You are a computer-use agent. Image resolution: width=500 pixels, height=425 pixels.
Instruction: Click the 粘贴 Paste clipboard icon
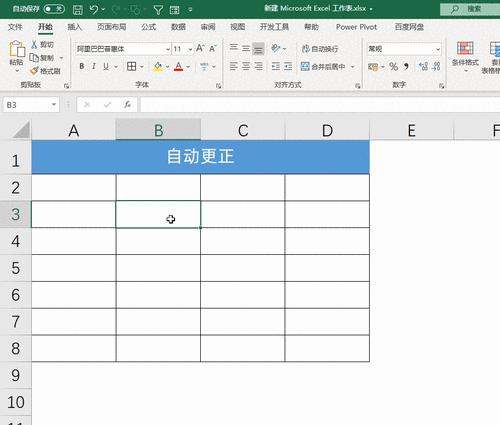click(17, 49)
